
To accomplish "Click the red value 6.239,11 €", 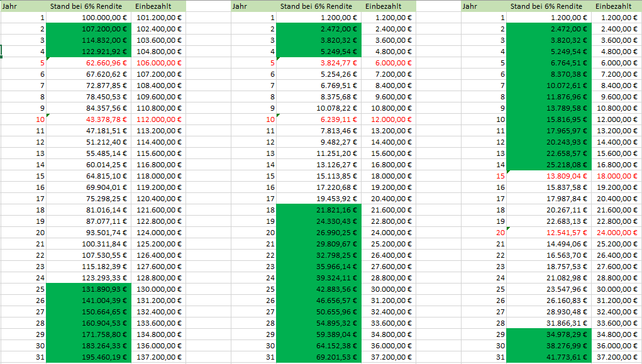I will pos(319,119).
